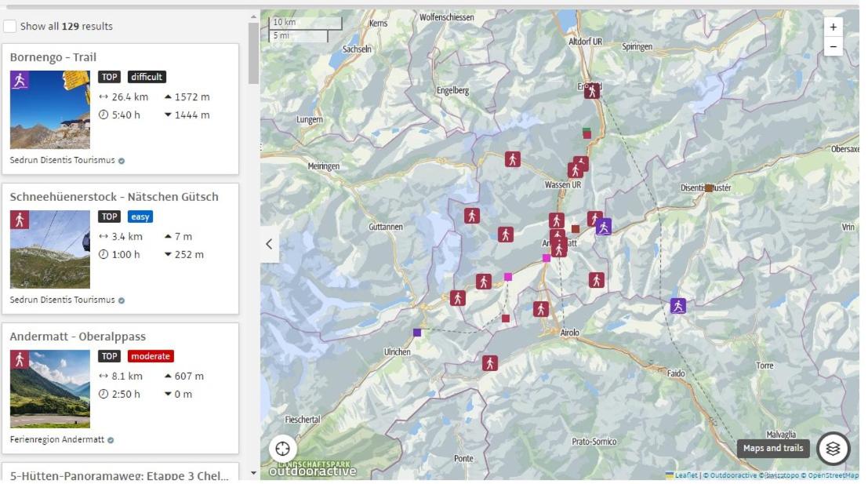Click the difficult tag on Bornengo card
This screenshot has width=868, height=484.
pyautogui.click(x=147, y=77)
